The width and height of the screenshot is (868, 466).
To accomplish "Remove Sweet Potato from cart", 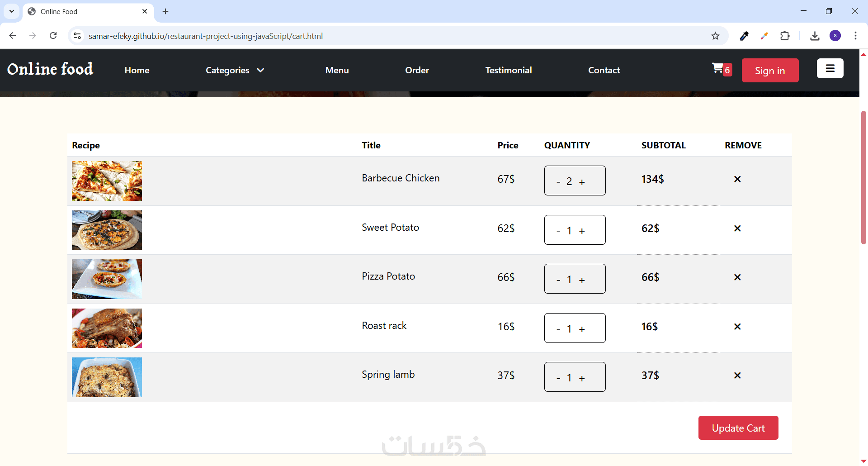I will (x=737, y=228).
